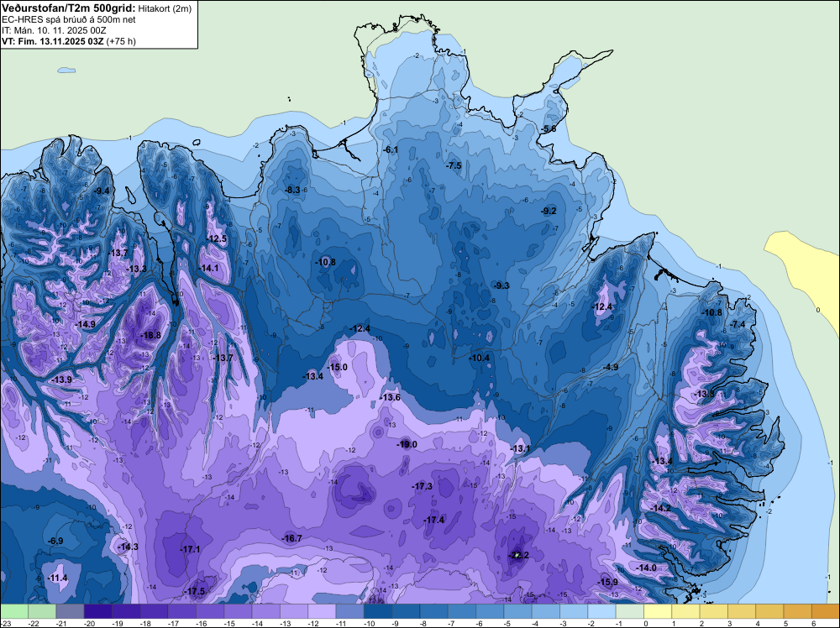This screenshot has width=840, height=628.
Task: Click the -9.2 temperature label
Action: 549,211
